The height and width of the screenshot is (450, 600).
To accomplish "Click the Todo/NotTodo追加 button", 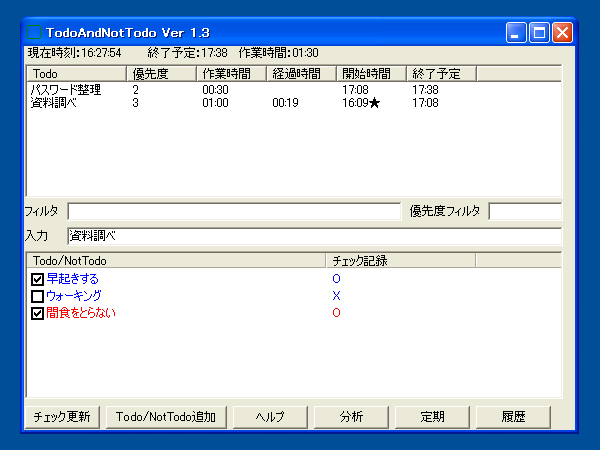I will coord(167,417).
